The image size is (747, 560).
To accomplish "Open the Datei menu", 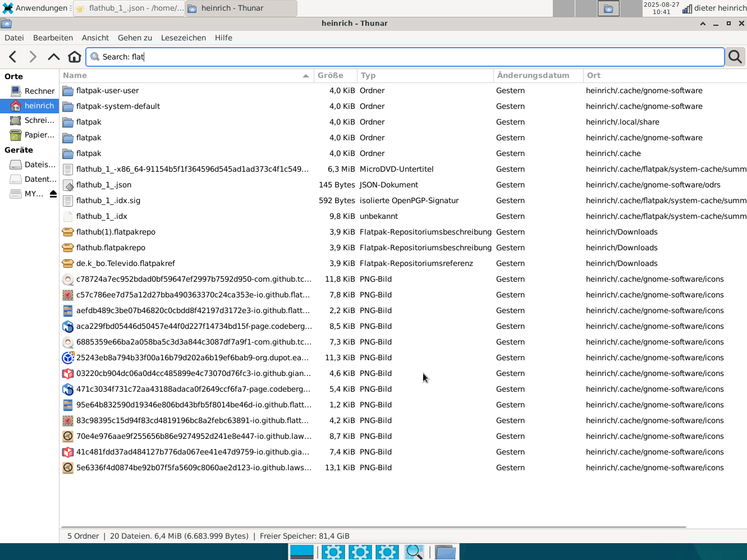I will pos(14,38).
